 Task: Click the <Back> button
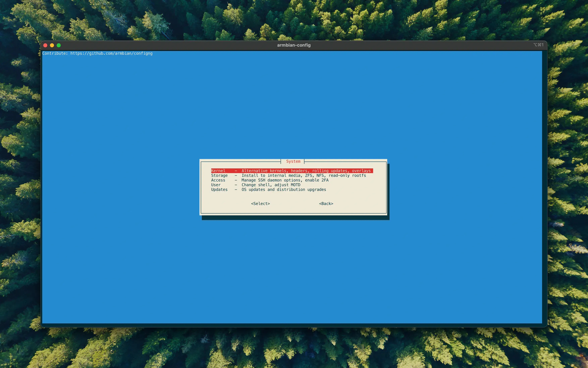pos(326,203)
